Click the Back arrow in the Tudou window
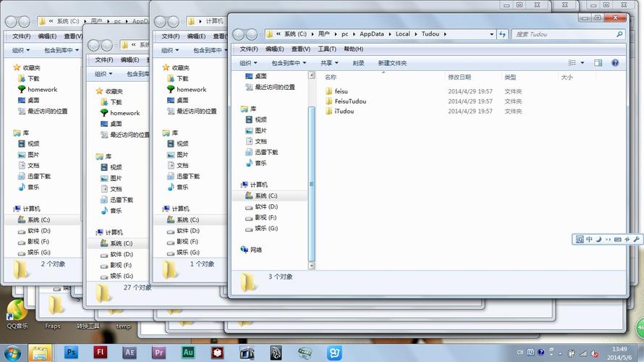Screen dimensions: 644x362 click(239, 35)
